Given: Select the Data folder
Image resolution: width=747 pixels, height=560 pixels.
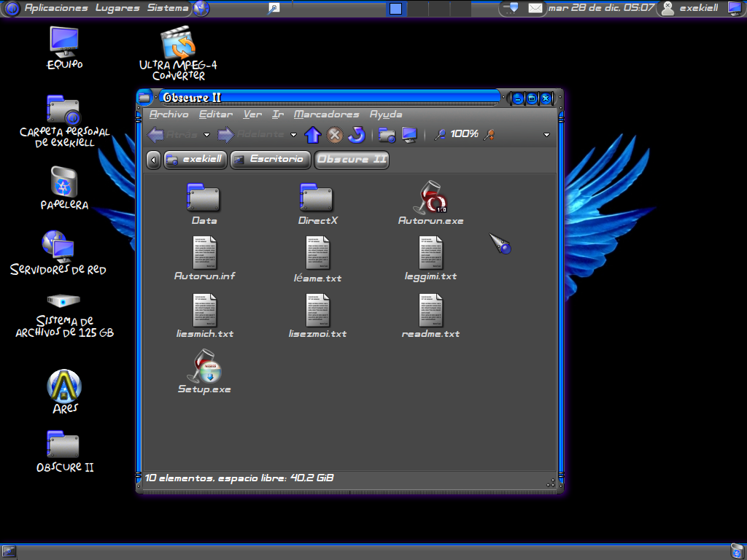Looking at the screenshot, I should (x=204, y=204).
